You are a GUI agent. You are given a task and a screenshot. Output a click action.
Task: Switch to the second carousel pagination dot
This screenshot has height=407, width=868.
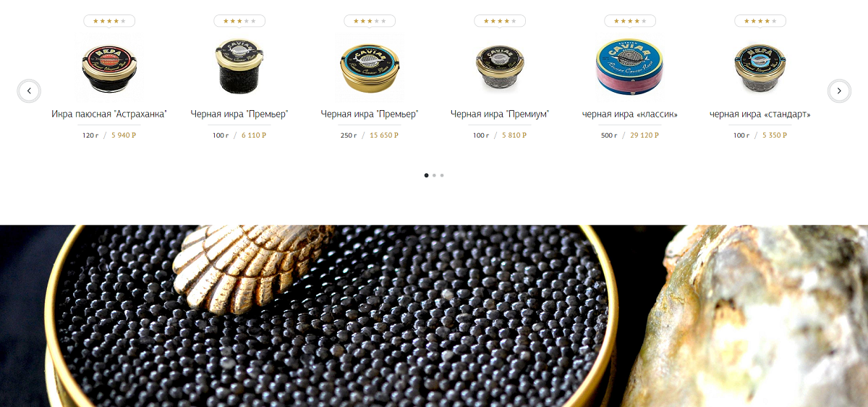point(434,175)
